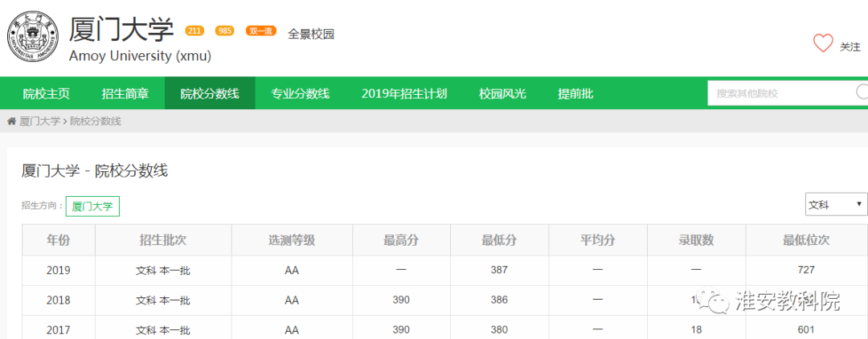The image size is (868, 339).
Task: Click the 387 lowest score cell
Action: pyautogui.click(x=499, y=271)
